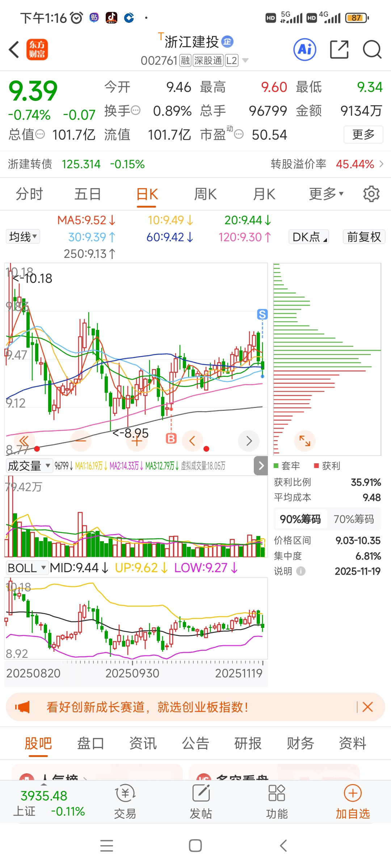
Task: Tap the 深股通 tag
Action: (208, 60)
